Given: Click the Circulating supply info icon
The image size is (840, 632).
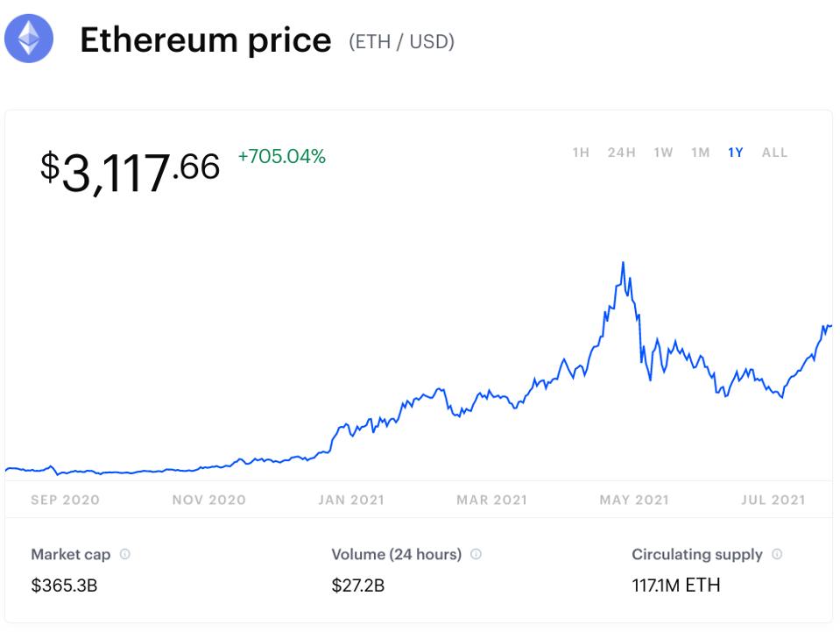Looking at the screenshot, I should click(x=777, y=555).
